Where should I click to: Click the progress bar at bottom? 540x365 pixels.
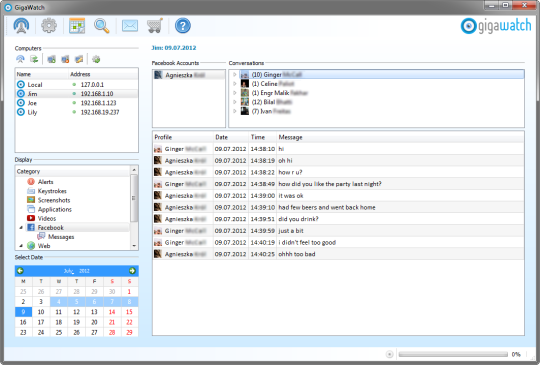point(453,354)
